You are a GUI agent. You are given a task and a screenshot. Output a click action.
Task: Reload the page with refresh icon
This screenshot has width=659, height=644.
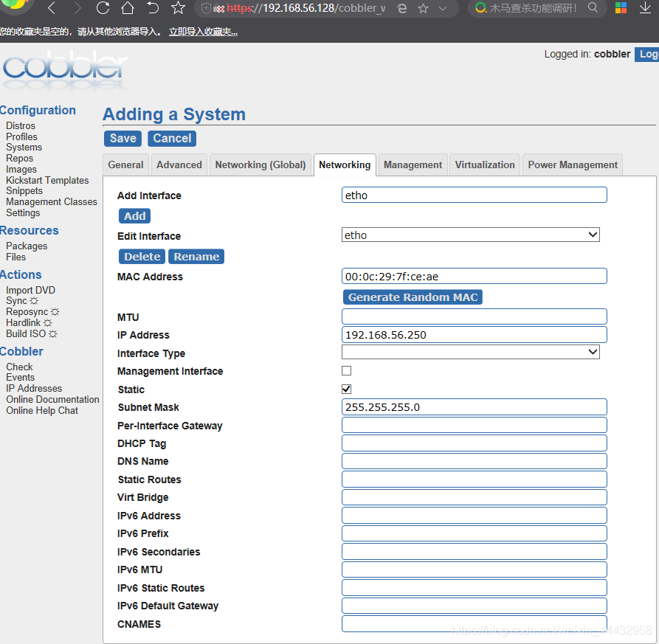click(103, 7)
